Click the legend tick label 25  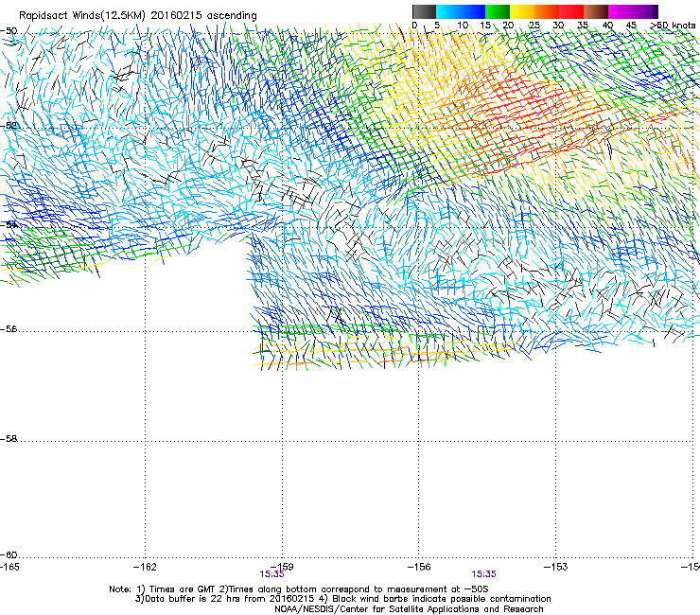pyautogui.click(x=534, y=26)
